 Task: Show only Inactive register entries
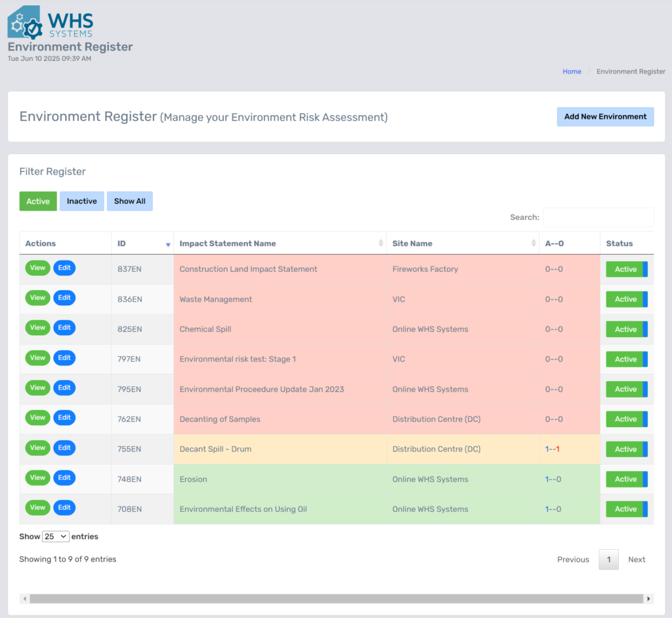point(82,201)
